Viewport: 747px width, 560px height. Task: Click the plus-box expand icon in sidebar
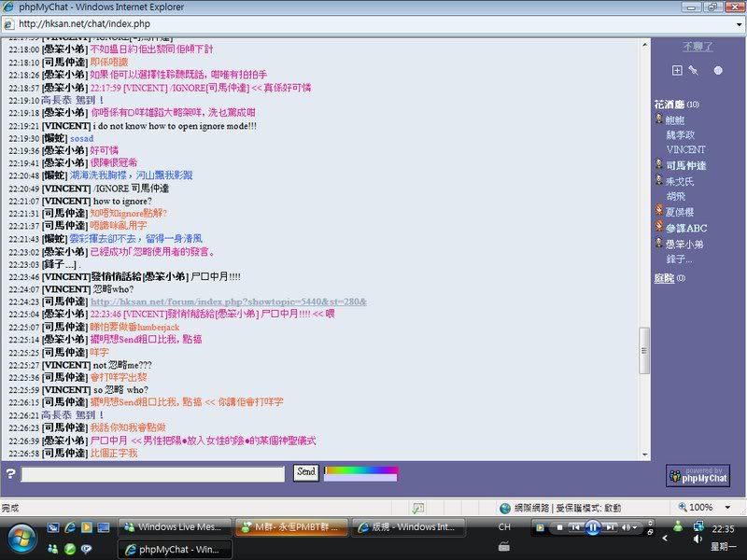click(677, 71)
